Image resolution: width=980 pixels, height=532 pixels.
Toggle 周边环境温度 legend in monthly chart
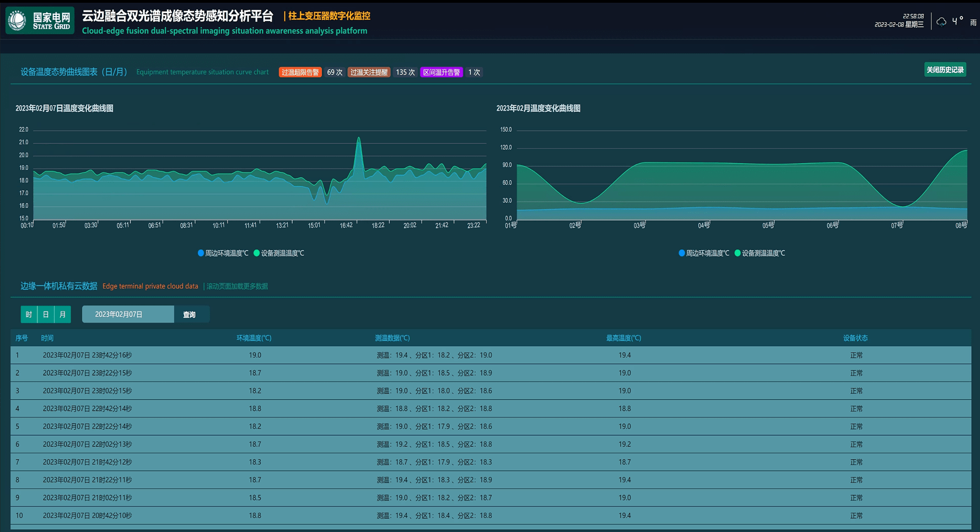[704, 253]
